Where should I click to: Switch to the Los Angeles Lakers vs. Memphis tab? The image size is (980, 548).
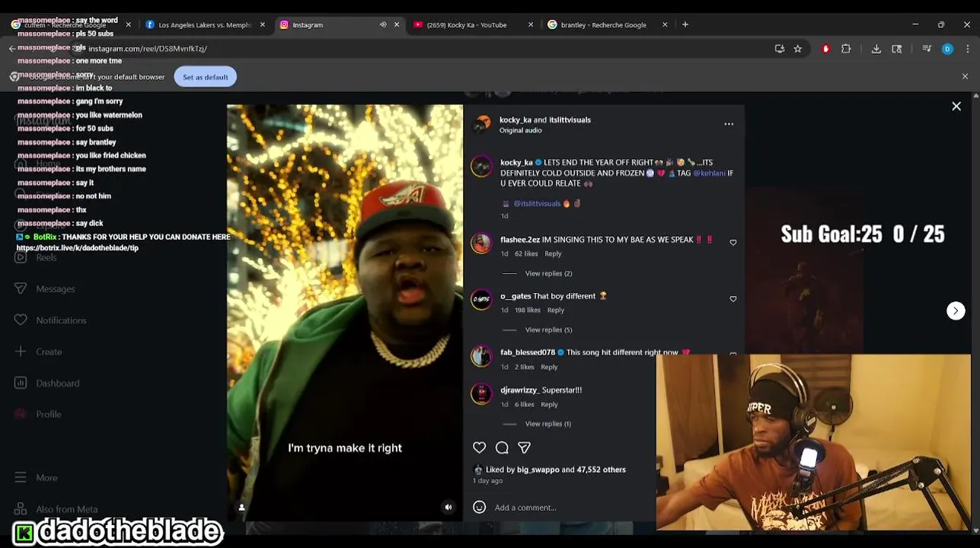[205, 24]
